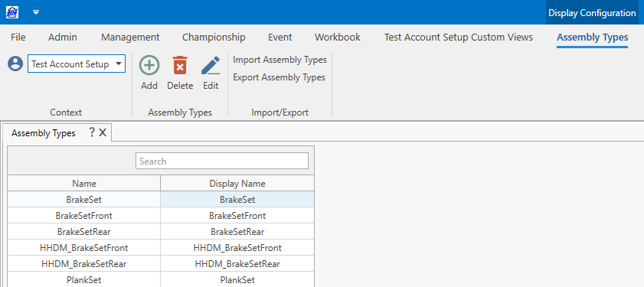The width and height of the screenshot is (644, 287).
Task: Switch to the Championship ribbon tab
Action: coord(214,37)
